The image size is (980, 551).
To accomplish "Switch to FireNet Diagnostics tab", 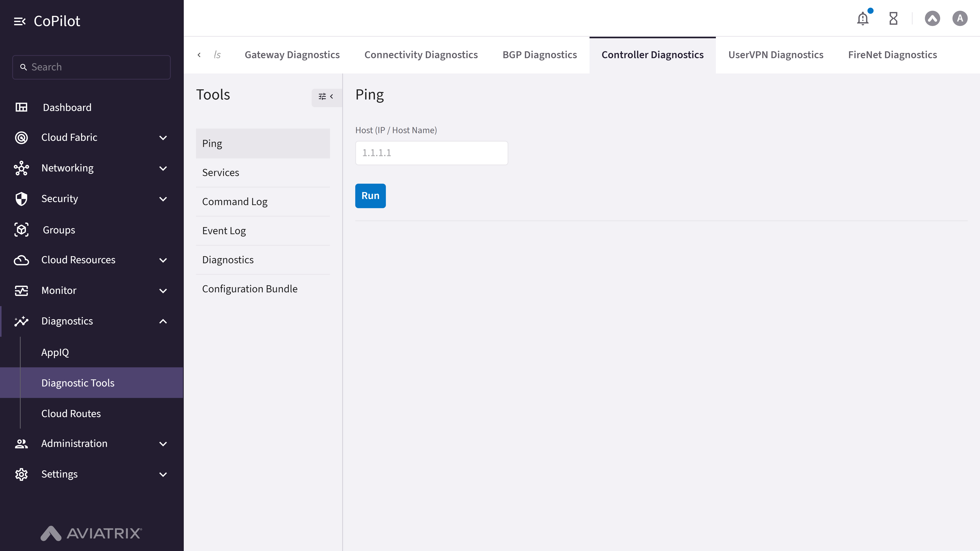I will [x=893, y=55].
